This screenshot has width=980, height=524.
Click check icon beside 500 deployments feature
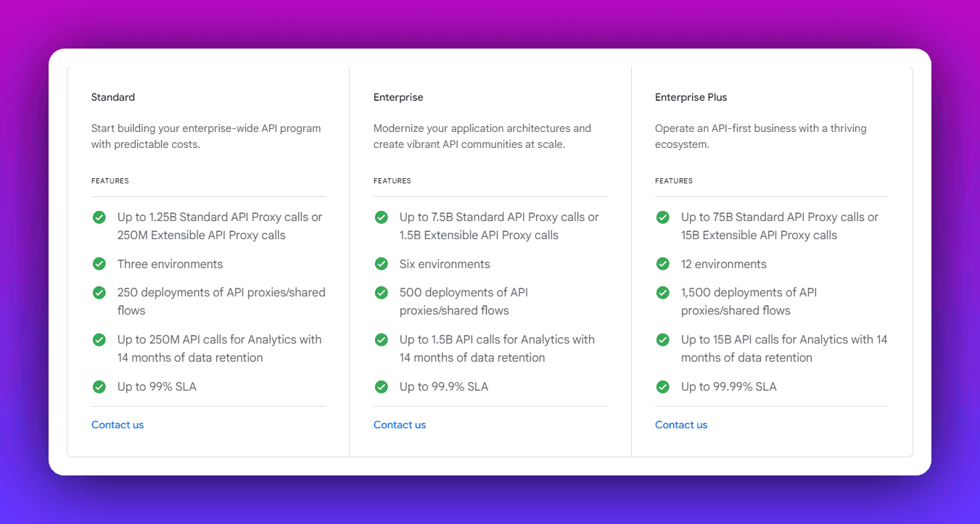(382, 293)
